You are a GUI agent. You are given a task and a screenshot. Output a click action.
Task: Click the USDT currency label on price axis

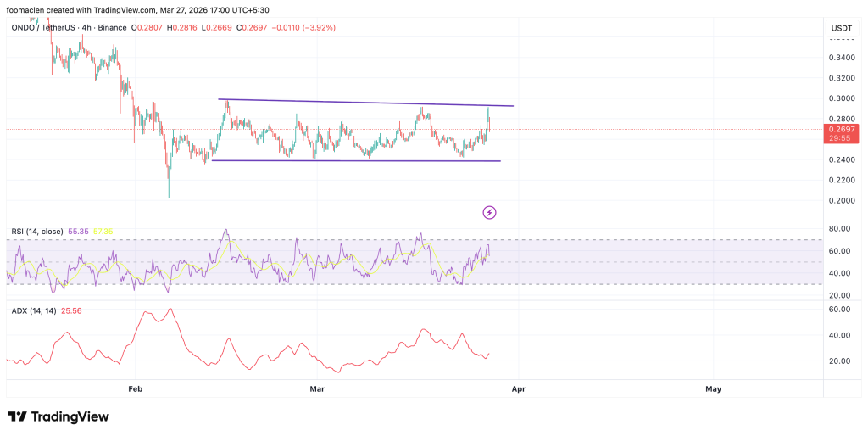841,28
